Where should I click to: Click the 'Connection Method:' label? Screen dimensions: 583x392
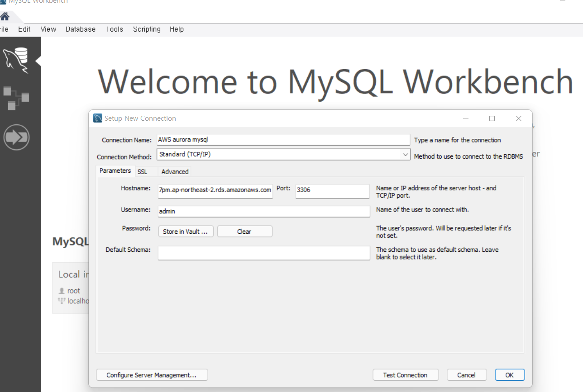124,157
